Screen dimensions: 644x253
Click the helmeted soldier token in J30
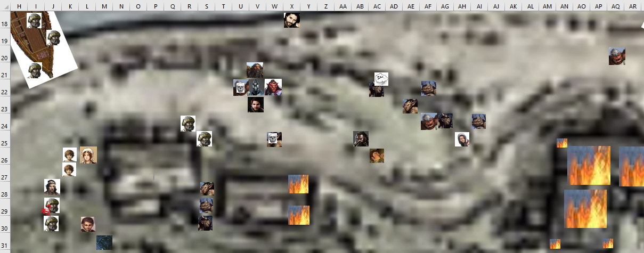pos(51,223)
